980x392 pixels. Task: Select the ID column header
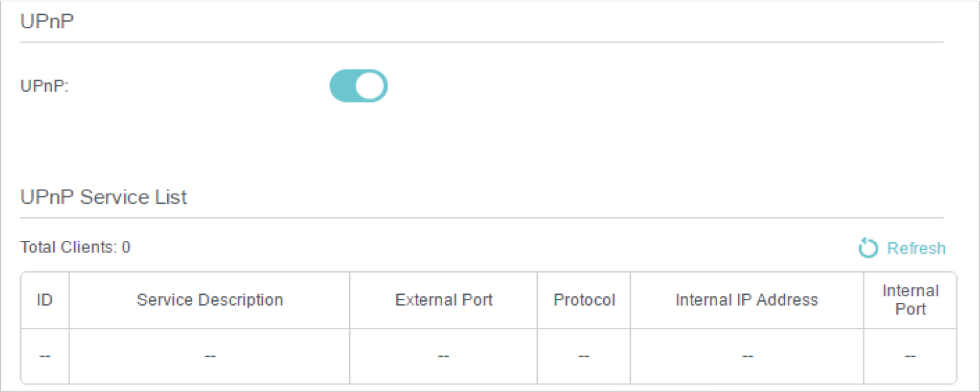44,300
